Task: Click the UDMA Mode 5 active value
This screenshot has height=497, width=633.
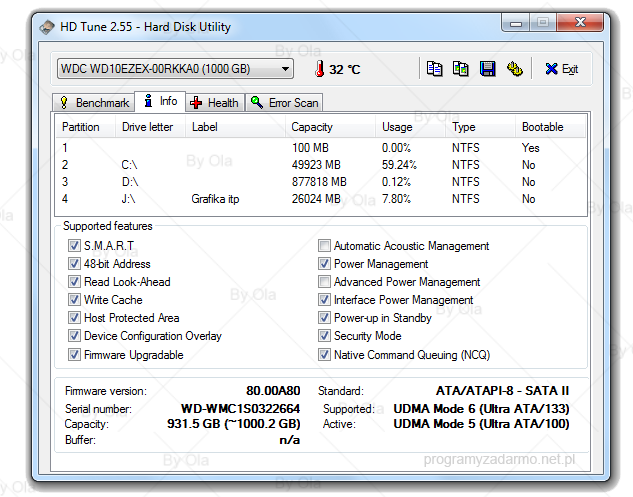Action: click(x=481, y=424)
